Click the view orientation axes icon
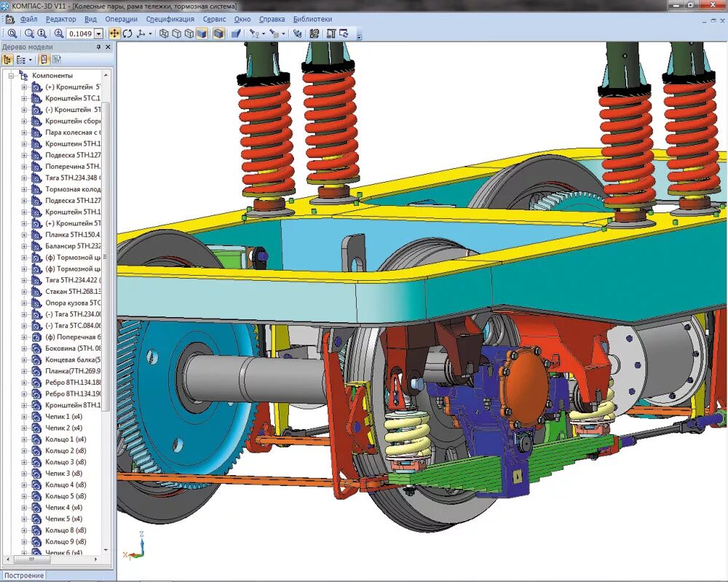 [141, 33]
